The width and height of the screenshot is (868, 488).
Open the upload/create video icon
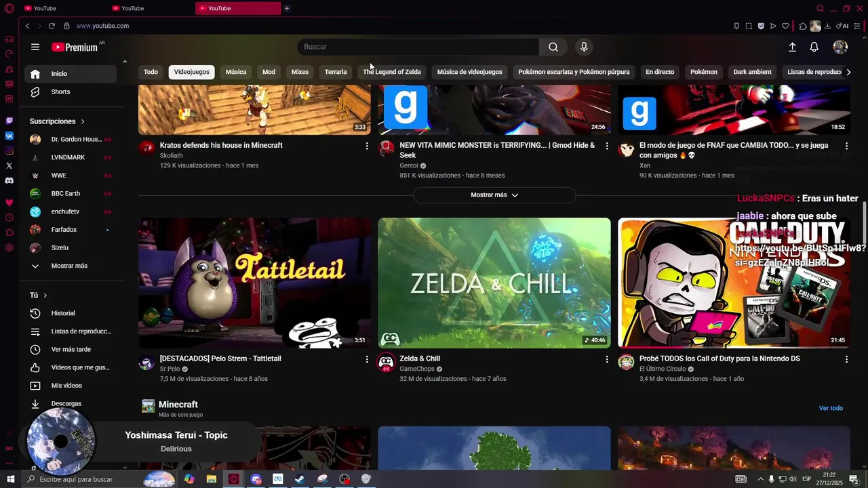[x=792, y=47]
